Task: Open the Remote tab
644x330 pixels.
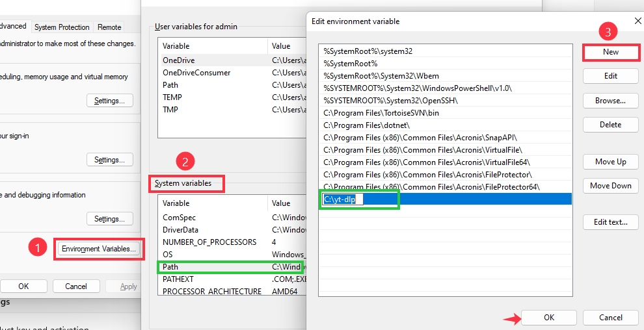Action: 109,27
